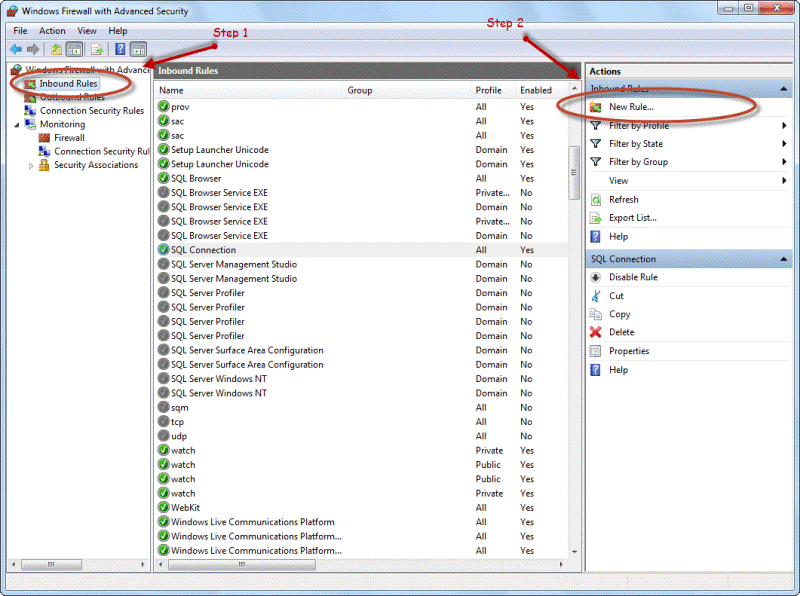Sort rules by the Name column header
This screenshot has height=596, width=800.
171,89
